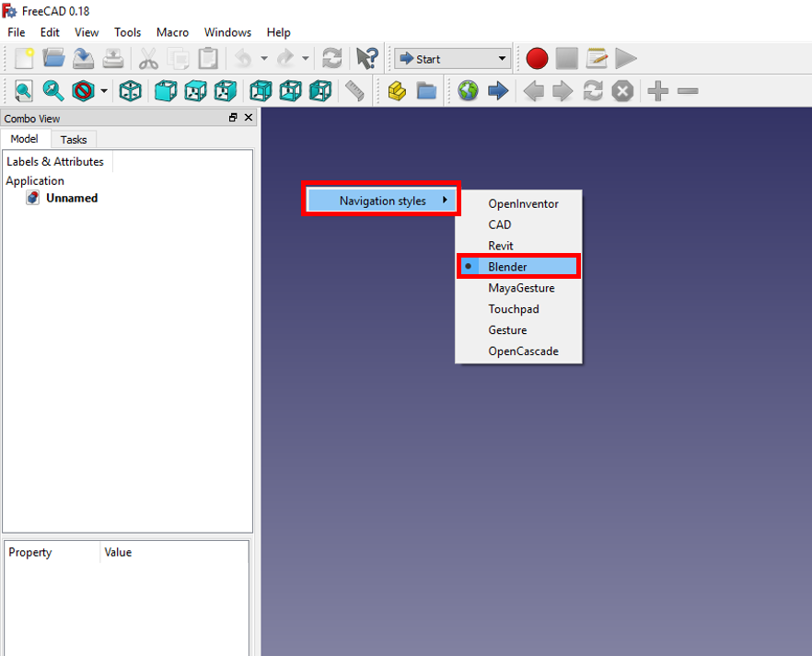Open the View menu

tap(87, 32)
